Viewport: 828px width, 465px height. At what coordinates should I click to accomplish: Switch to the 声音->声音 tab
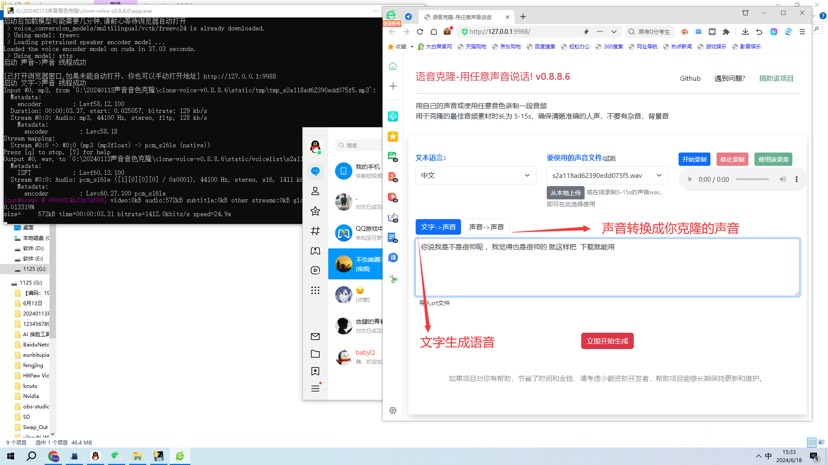[x=487, y=227]
